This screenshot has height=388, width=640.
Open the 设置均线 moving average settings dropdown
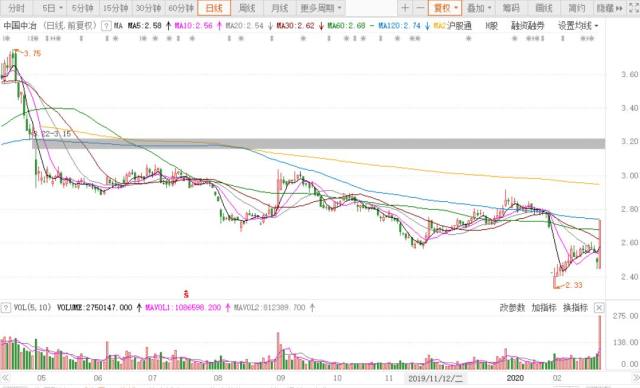[578, 26]
